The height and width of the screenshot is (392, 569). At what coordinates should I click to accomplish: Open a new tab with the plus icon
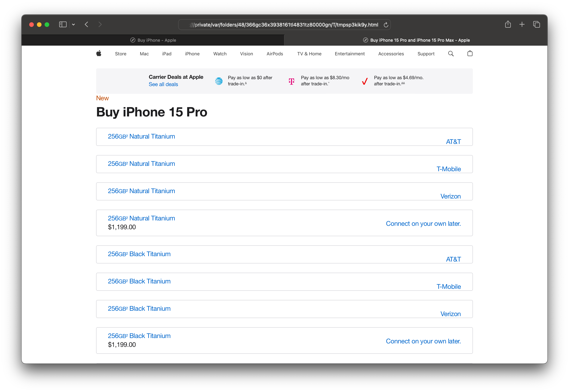[x=522, y=24]
